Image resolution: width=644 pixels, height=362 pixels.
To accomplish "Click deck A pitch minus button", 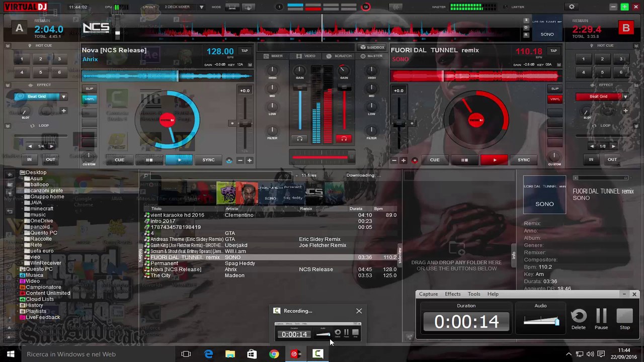I will pyautogui.click(x=240, y=160).
